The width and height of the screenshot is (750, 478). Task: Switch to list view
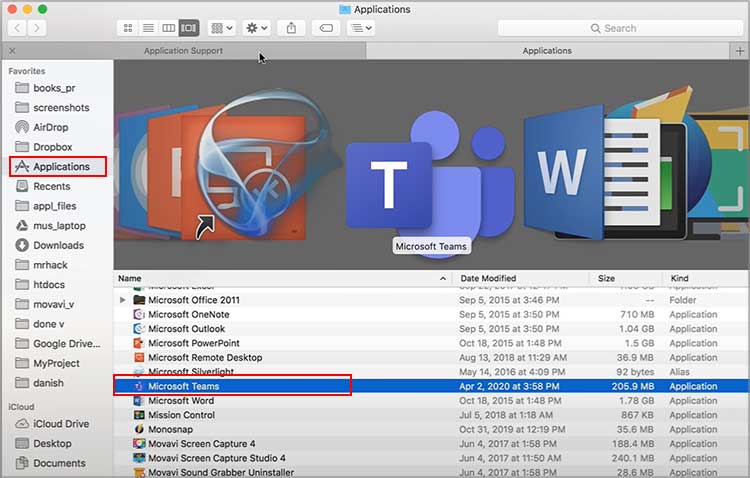148,28
